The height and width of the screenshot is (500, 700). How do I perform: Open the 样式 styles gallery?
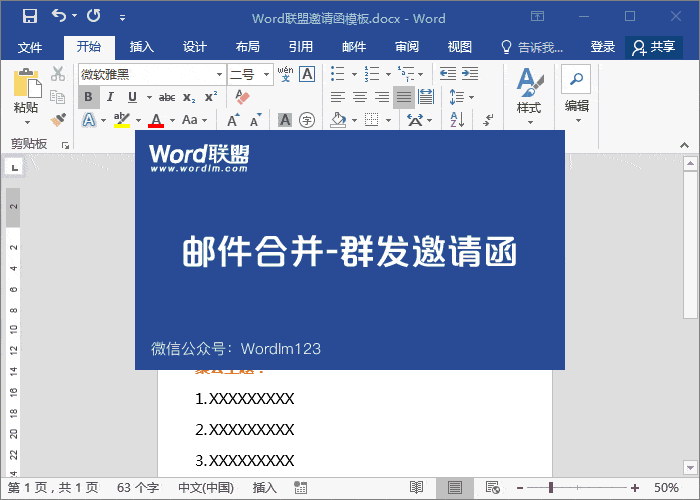(x=529, y=96)
